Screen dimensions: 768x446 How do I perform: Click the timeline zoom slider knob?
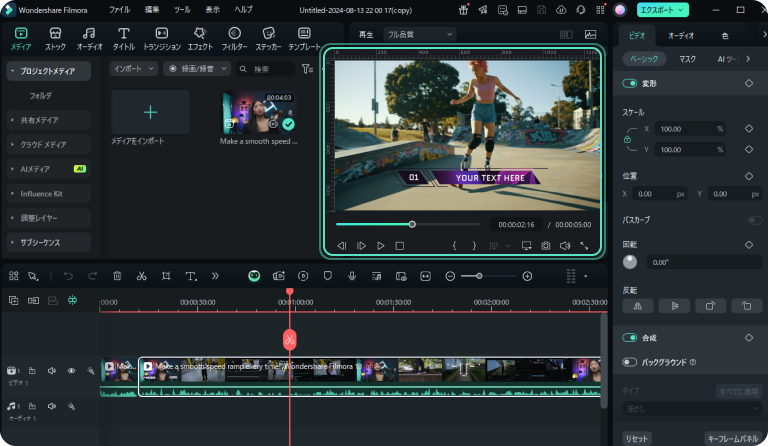click(479, 276)
